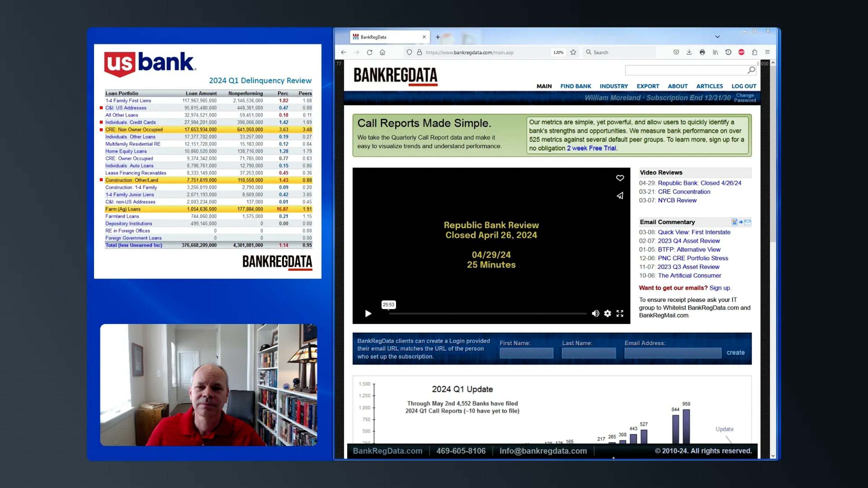Click the First Name input field
Screen dimensions: 868x488
[x=526, y=353]
